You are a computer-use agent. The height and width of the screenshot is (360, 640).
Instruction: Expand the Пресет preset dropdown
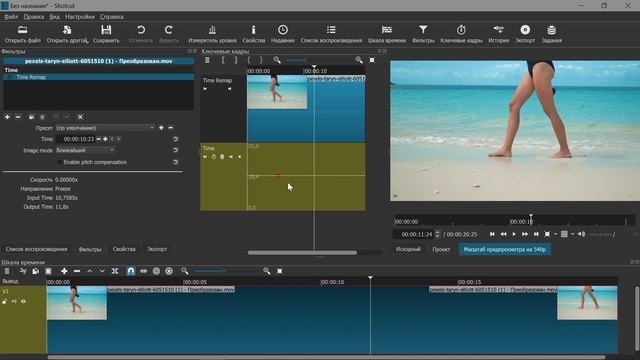pyautogui.click(x=105, y=128)
